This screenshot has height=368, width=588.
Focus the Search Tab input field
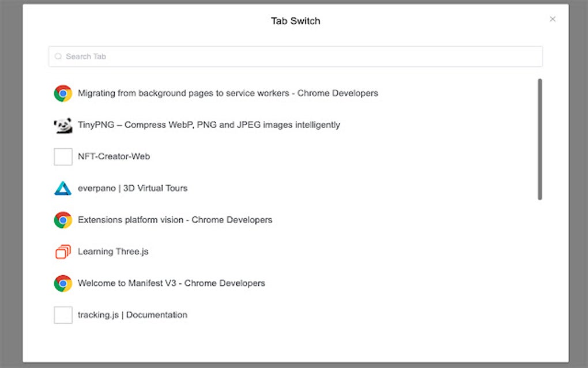(x=300, y=57)
